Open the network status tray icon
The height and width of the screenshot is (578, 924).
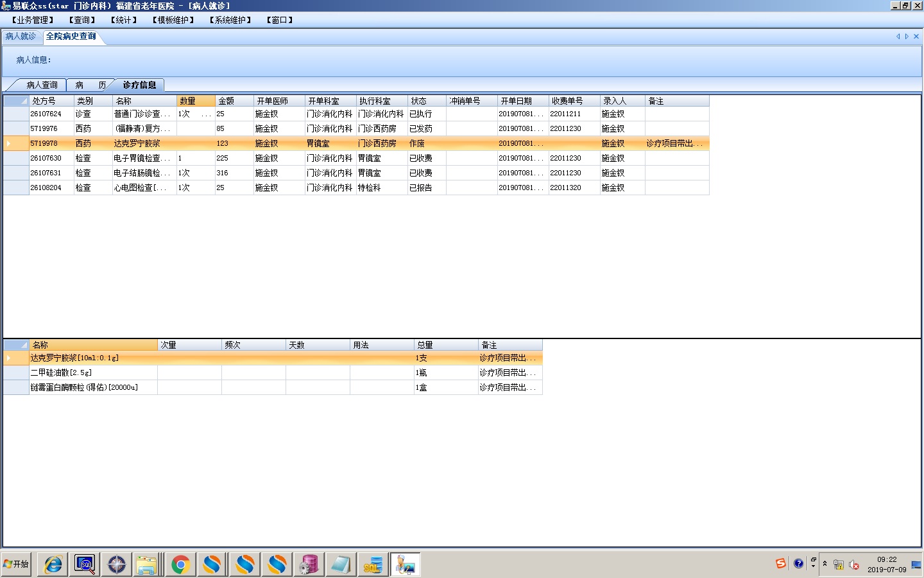click(x=839, y=565)
